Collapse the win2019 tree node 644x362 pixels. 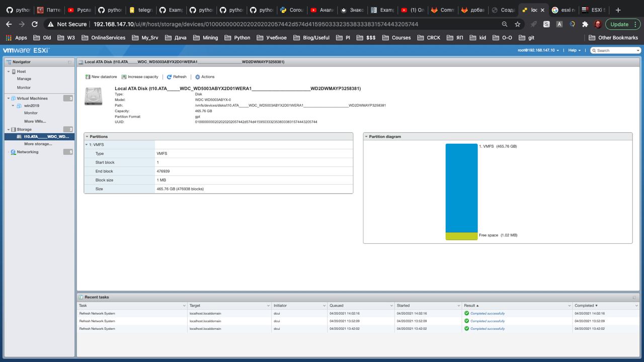click(14, 106)
